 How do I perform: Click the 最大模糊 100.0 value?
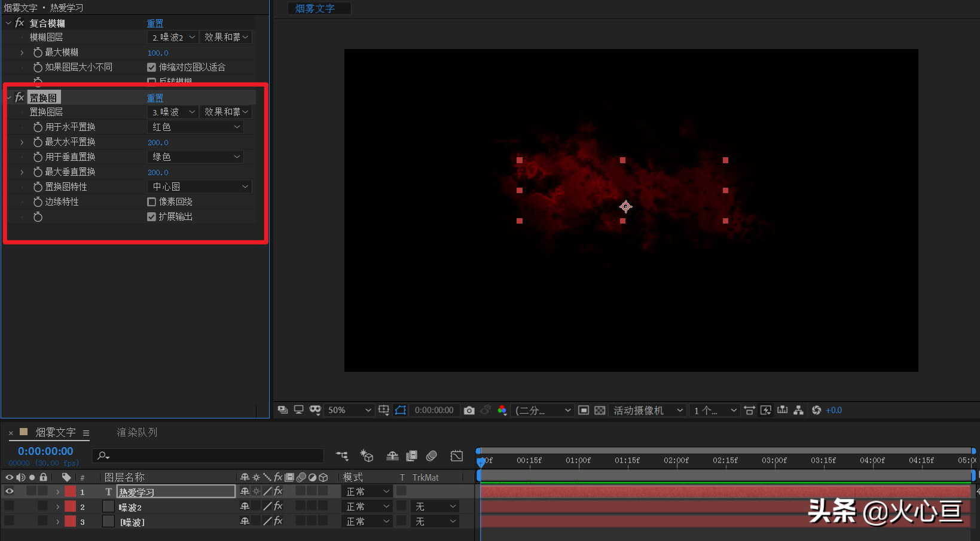pyautogui.click(x=158, y=53)
